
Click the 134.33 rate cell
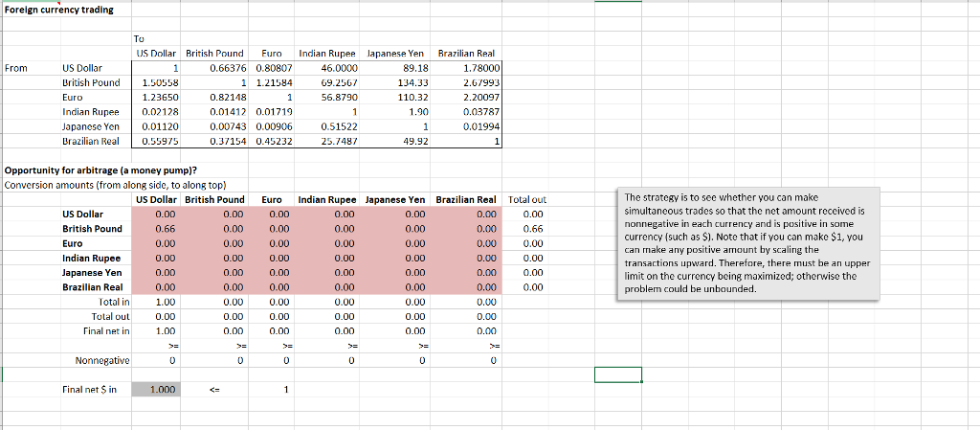(x=395, y=82)
